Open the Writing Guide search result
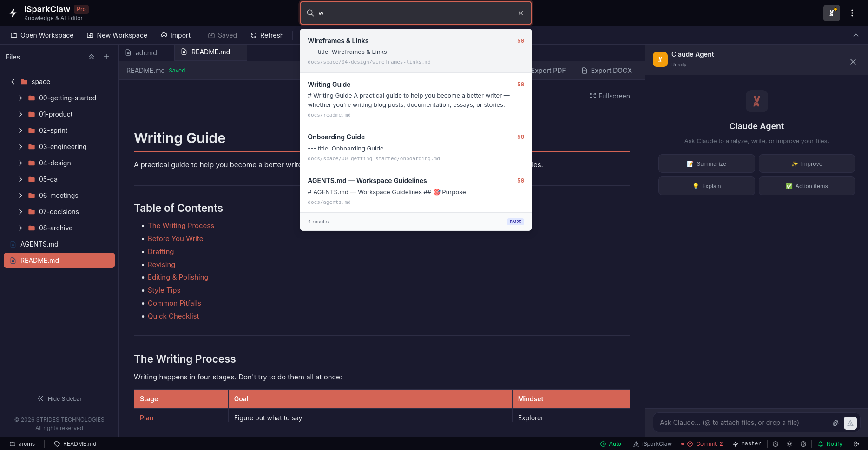Image resolution: width=868 pixels, height=450 pixels. [x=416, y=99]
